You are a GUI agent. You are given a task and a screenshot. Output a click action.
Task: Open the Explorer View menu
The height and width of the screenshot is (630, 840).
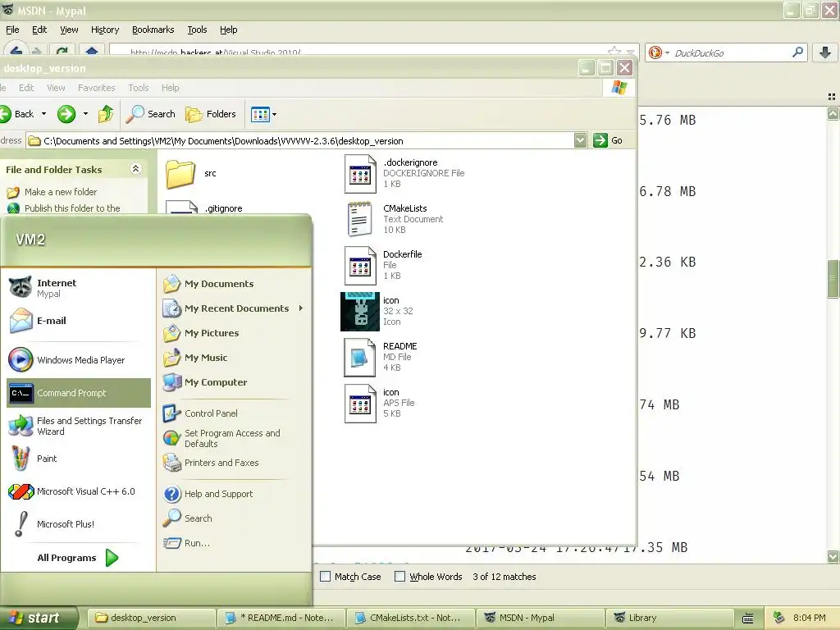point(56,88)
